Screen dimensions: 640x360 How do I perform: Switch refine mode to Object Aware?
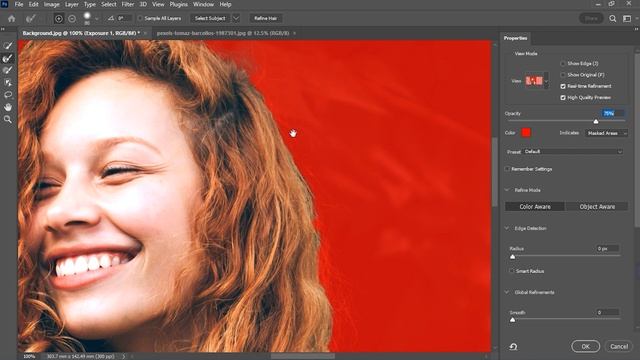point(597,207)
